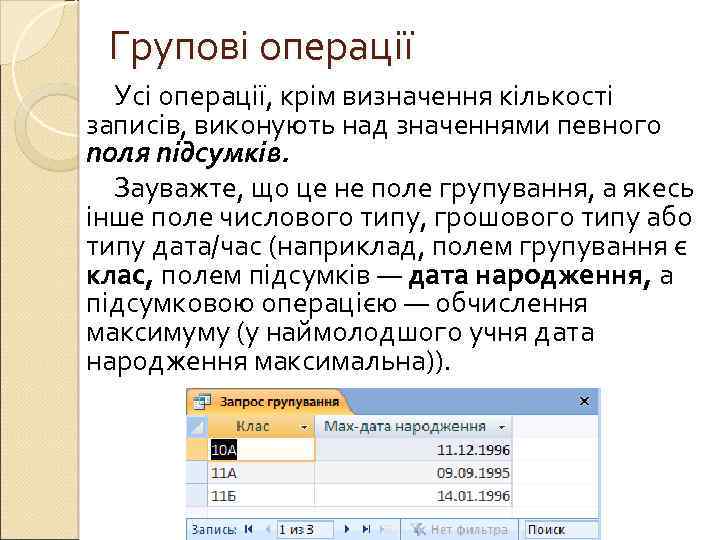Click the Нет фильтра filter indicator
Screen dimensions: 720x540
point(459,529)
